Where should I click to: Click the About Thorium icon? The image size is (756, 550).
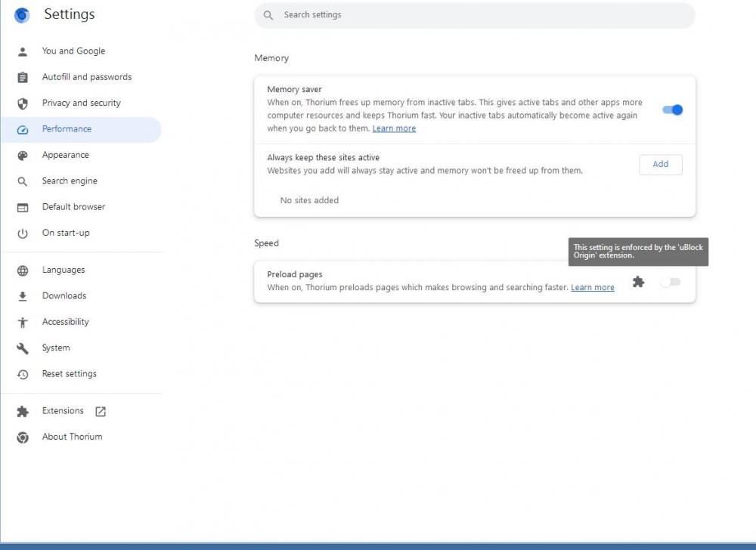tap(23, 437)
